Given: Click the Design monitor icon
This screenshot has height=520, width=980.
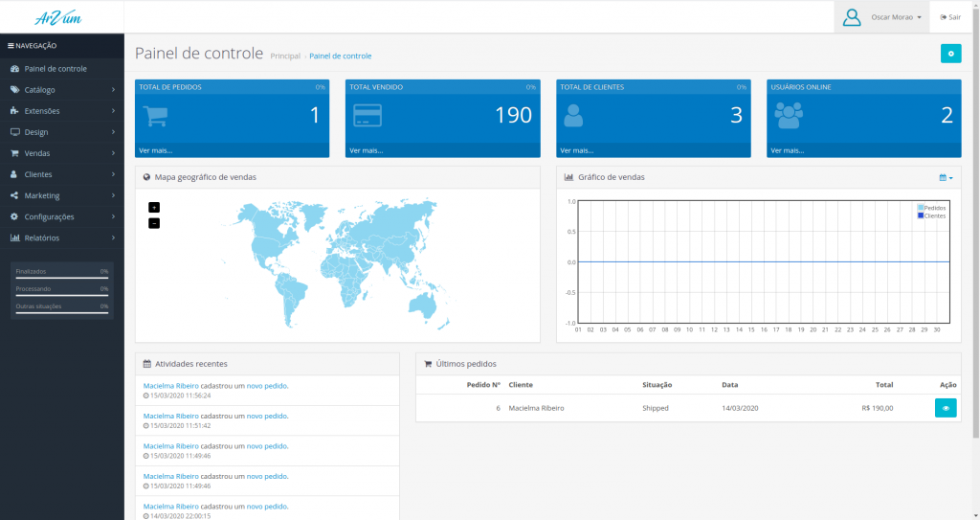Looking at the screenshot, I should (14, 132).
